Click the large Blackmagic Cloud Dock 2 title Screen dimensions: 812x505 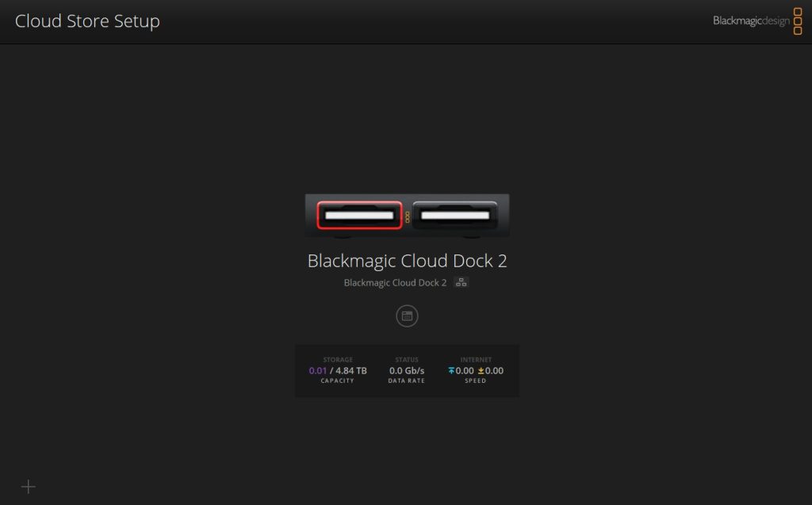pyautogui.click(x=407, y=261)
